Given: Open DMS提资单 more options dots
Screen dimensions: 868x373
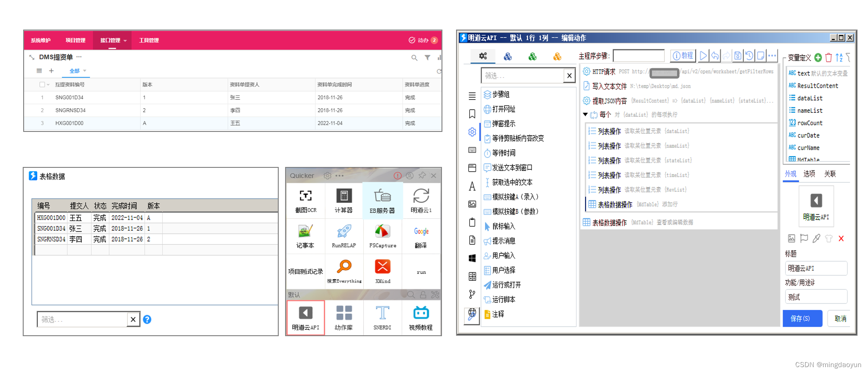Looking at the screenshot, I should (79, 57).
